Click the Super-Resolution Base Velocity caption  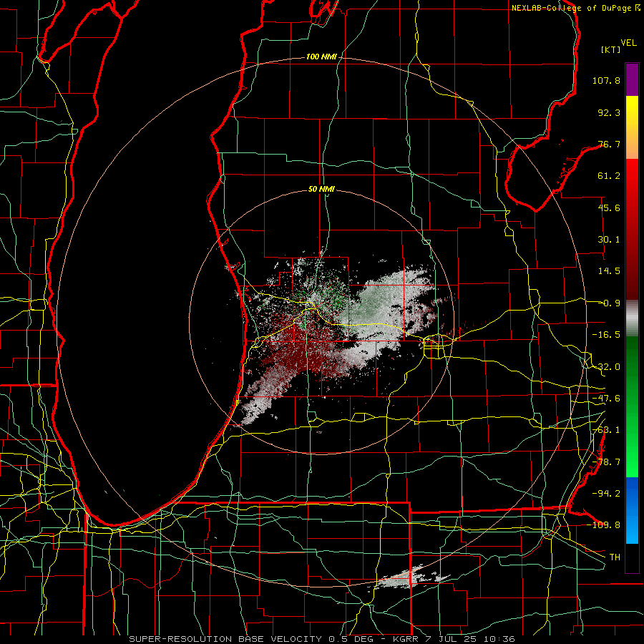tap(321, 639)
